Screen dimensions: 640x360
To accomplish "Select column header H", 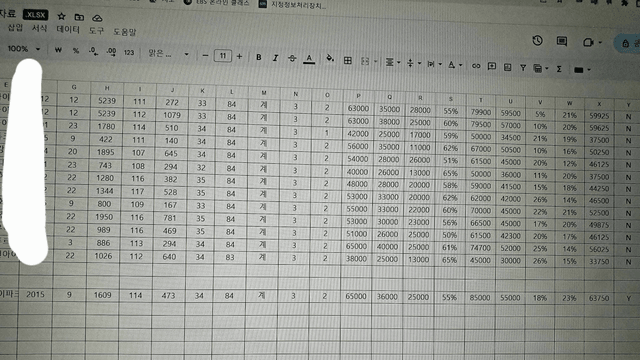I will 107,88.
